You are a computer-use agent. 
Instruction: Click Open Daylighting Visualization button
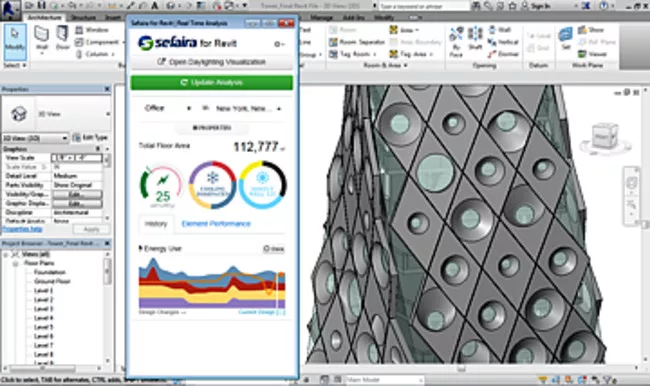pyautogui.click(x=211, y=62)
